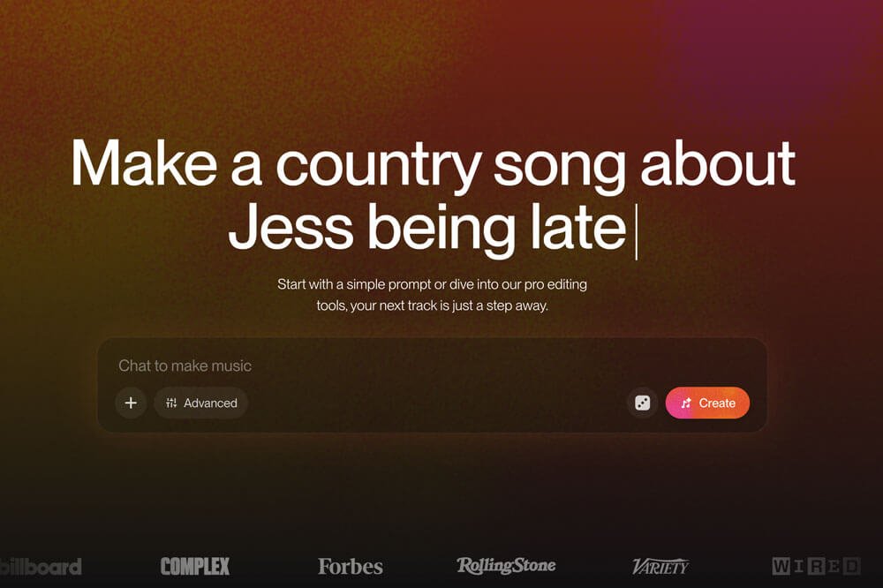Image resolution: width=883 pixels, height=588 pixels.
Task: Click the 'Jess being late' headline line
Action: [x=426, y=228]
